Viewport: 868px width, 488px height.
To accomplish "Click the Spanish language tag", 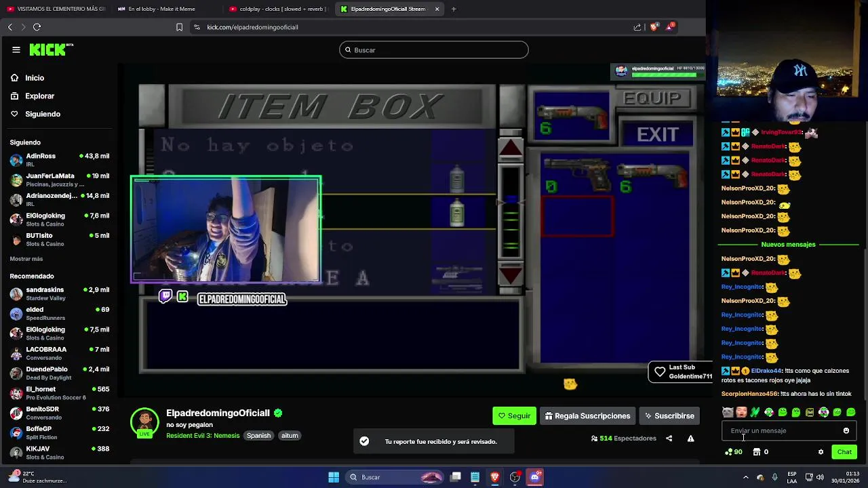I will click(258, 436).
